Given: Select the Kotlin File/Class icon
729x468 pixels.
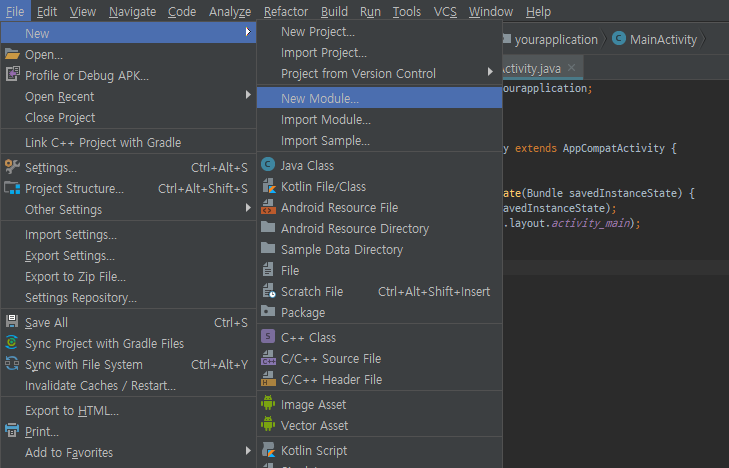Looking at the screenshot, I should click(267, 186).
